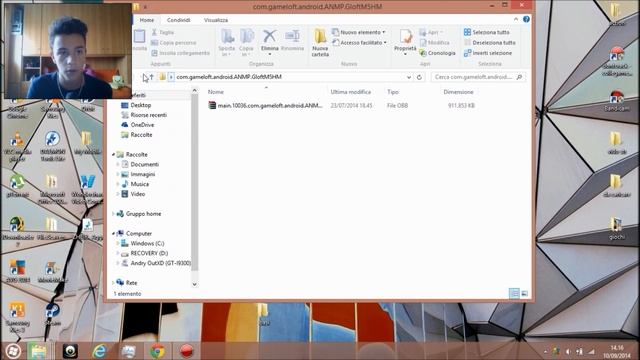Open Google Chrome from the taskbar

pyautogui.click(x=158, y=351)
